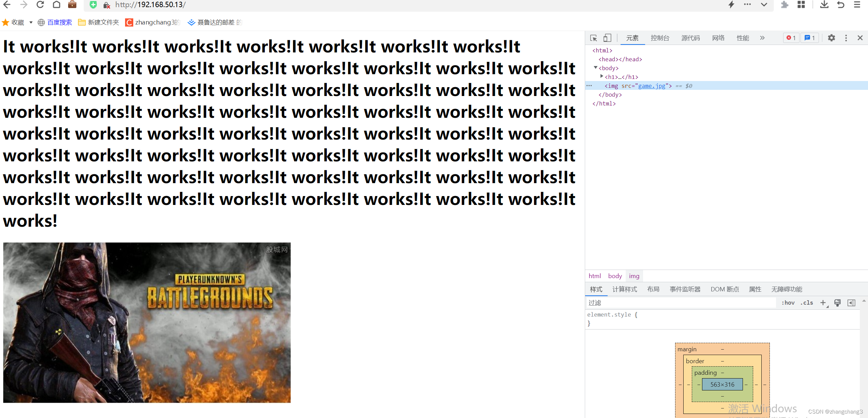
Task: Open the browser hamburger menu
Action: 857,4
